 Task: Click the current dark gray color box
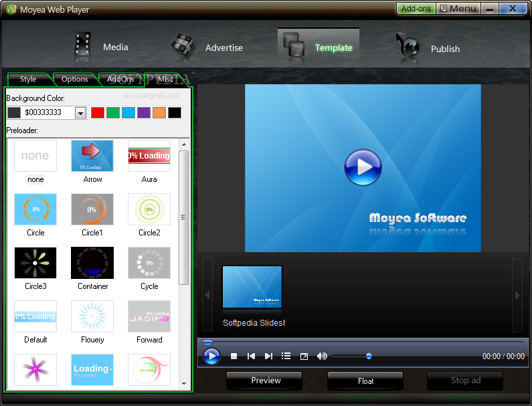pos(14,112)
